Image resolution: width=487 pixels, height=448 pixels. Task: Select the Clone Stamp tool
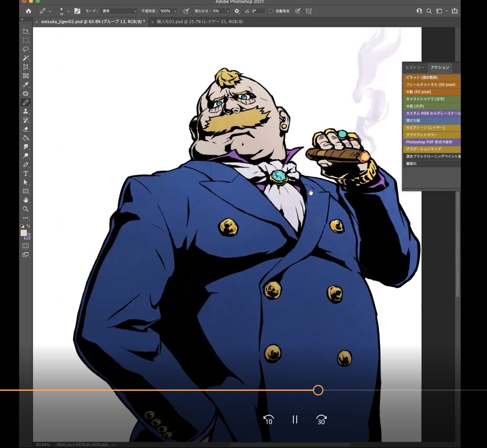pos(26,111)
